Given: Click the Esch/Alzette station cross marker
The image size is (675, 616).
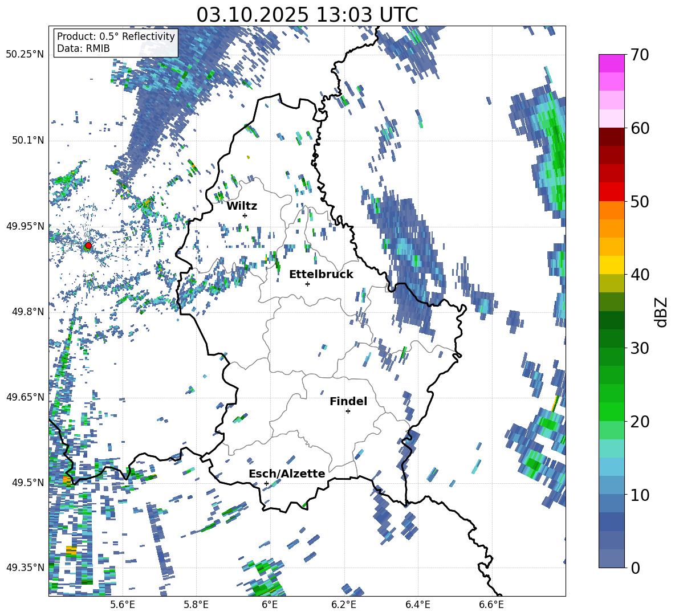Looking at the screenshot, I should (266, 483).
